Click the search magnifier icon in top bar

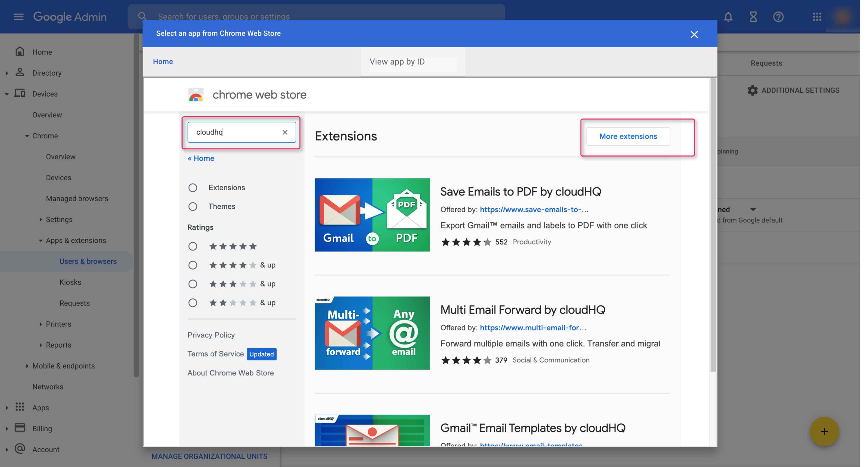(142, 16)
